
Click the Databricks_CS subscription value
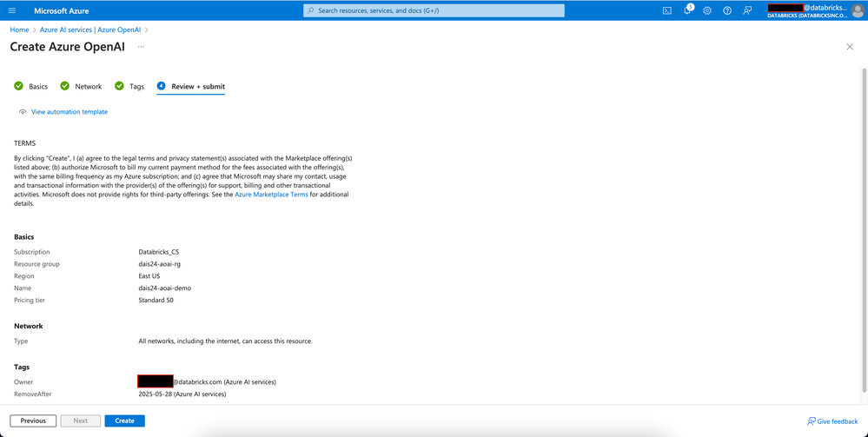[x=158, y=252]
